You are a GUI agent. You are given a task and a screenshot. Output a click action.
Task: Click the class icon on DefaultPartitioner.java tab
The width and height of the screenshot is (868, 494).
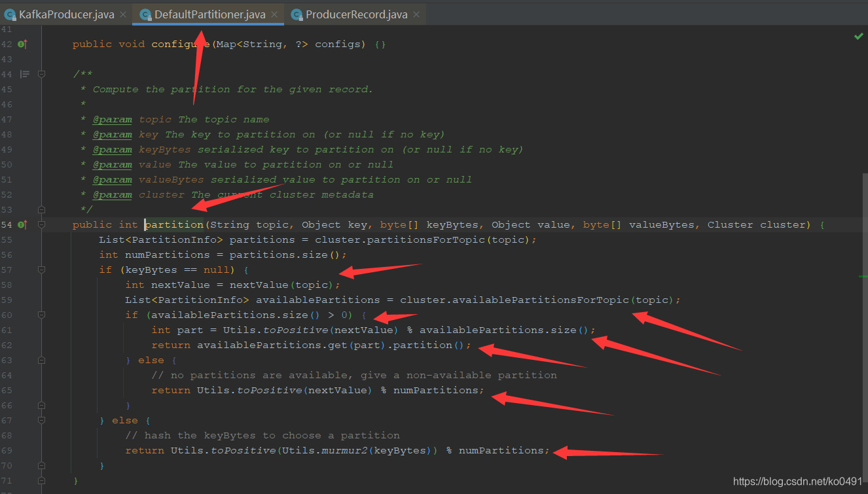coord(145,14)
